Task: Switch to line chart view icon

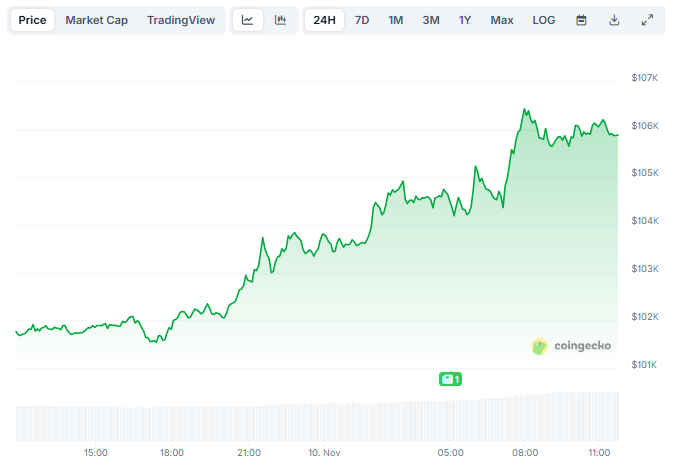Action: [248, 20]
